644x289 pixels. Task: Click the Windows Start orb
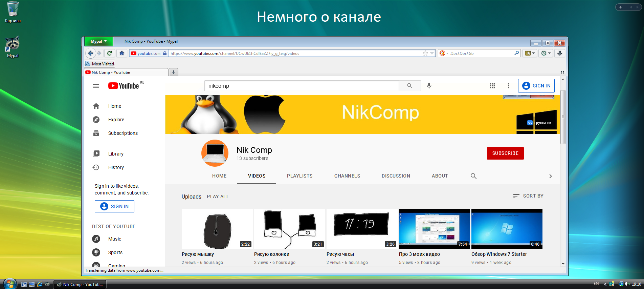tap(10, 284)
